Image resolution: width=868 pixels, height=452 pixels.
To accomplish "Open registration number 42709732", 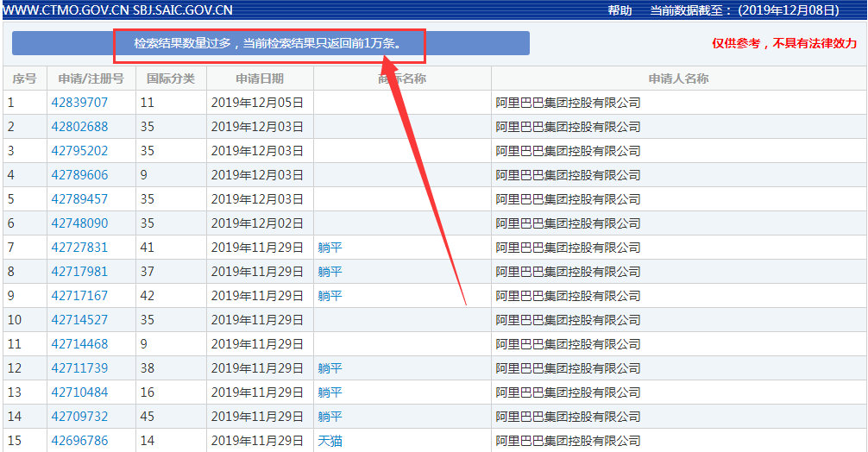I will (79, 417).
